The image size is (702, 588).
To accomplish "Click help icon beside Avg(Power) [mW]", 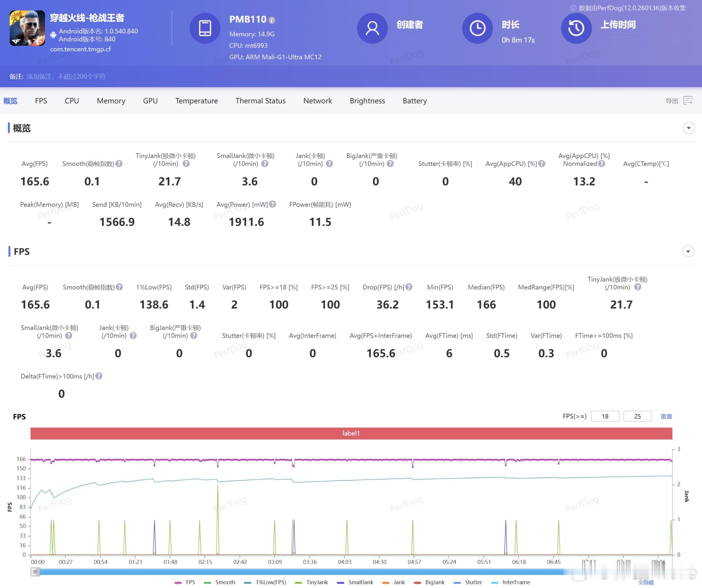I will pyautogui.click(x=272, y=204).
